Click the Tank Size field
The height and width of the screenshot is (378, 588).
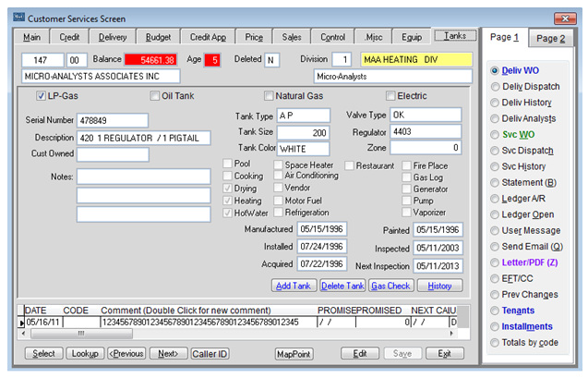click(x=304, y=132)
